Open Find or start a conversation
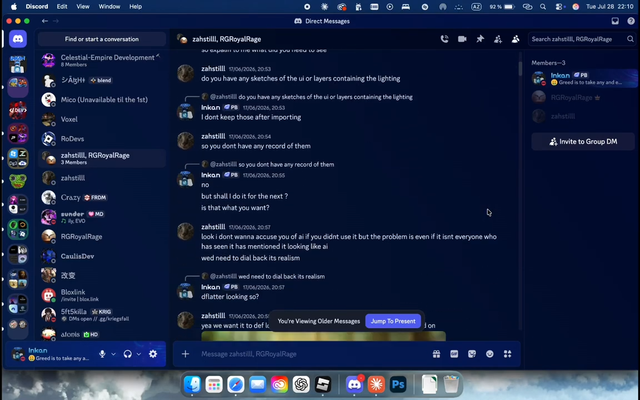Image resolution: width=640 pixels, height=400 pixels. 102,39
